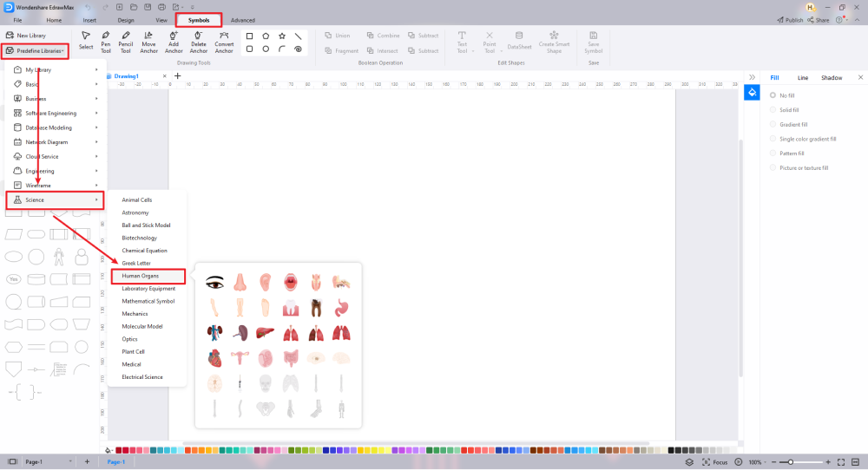Click the Publish button

tap(790, 20)
